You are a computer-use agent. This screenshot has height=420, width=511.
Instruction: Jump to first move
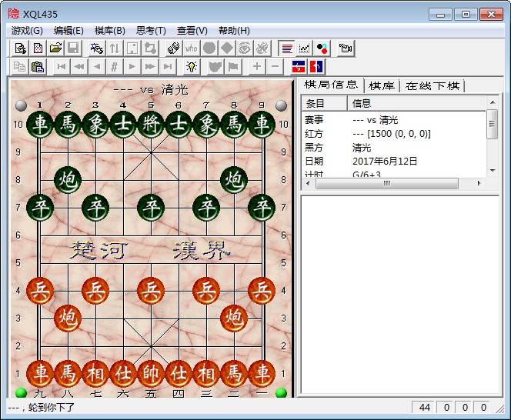pos(62,67)
